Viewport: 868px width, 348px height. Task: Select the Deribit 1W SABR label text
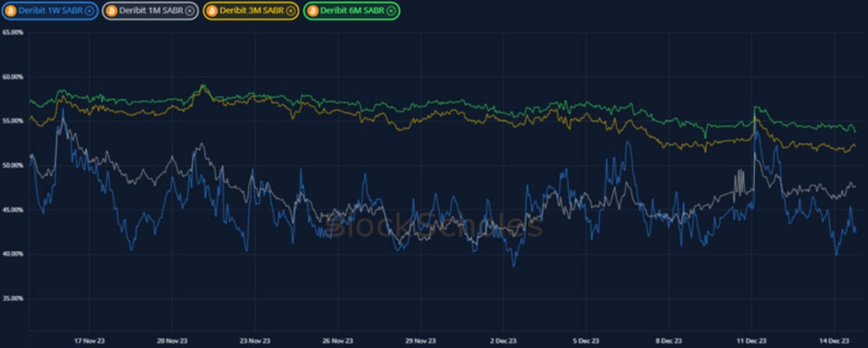(x=51, y=11)
